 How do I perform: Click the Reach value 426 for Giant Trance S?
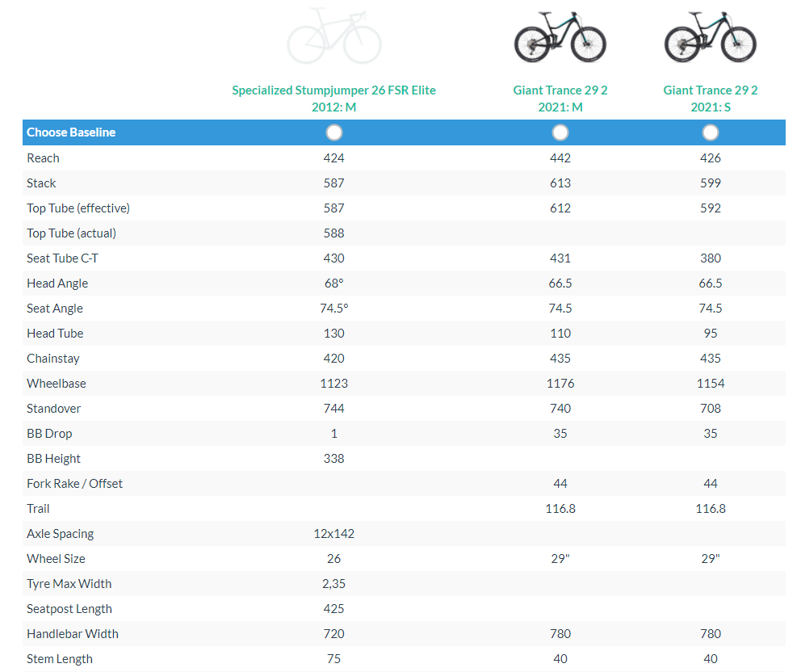[711, 158]
